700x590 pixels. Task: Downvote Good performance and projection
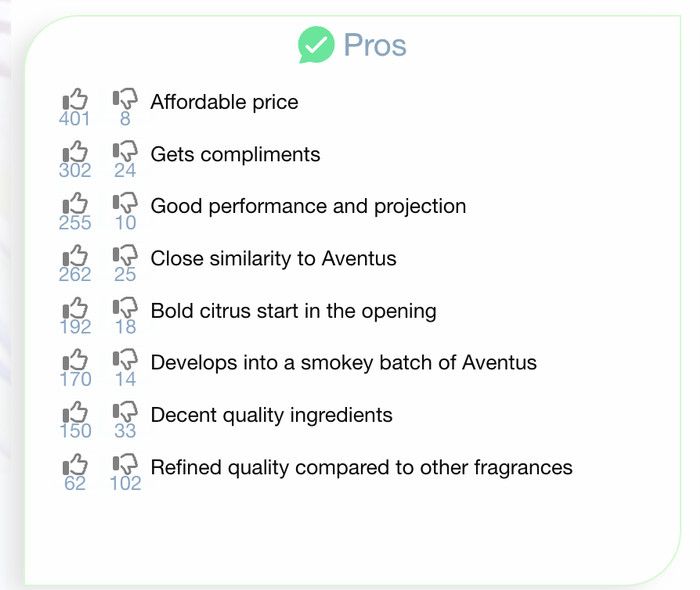tap(125, 204)
